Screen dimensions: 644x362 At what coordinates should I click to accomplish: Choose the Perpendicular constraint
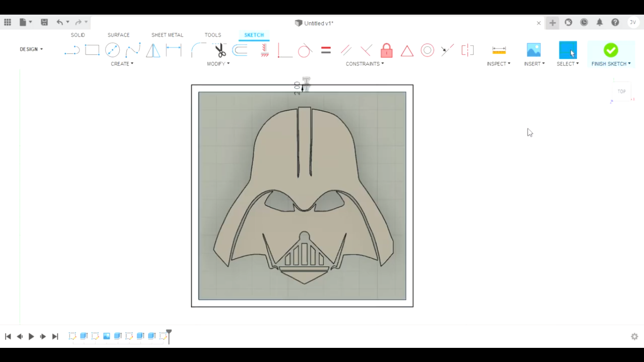tap(366, 50)
